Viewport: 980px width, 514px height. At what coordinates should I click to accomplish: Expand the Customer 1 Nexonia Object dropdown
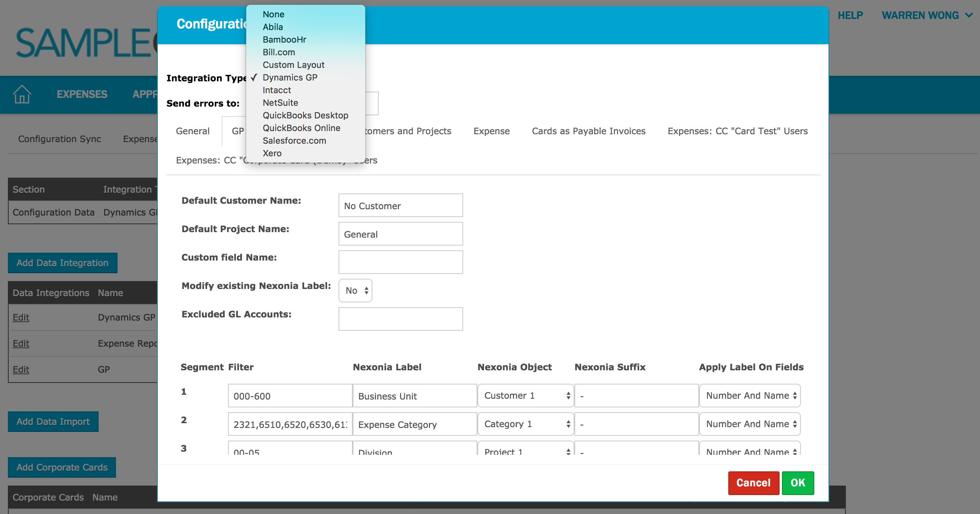click(x=526, y=396)
